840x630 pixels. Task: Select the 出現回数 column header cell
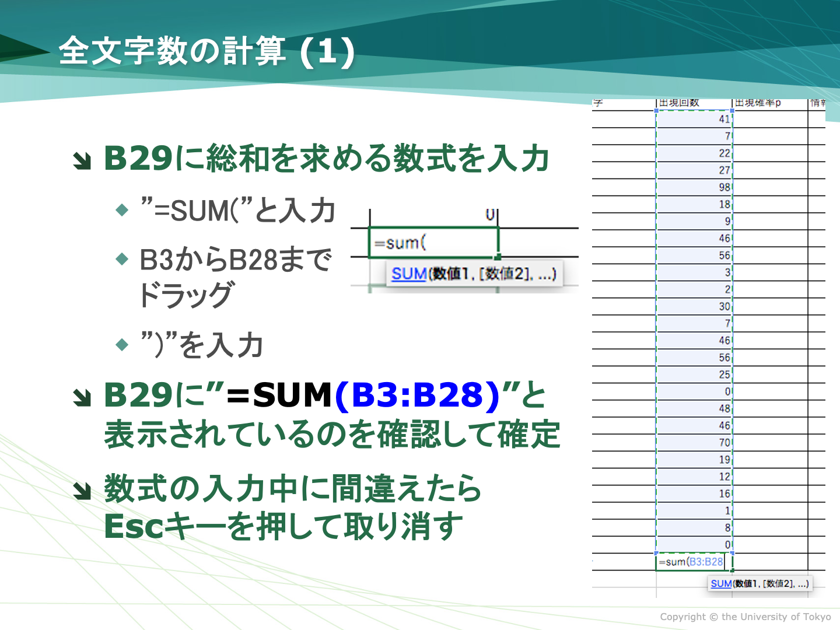pyautogui.click(x=693, y=103)
